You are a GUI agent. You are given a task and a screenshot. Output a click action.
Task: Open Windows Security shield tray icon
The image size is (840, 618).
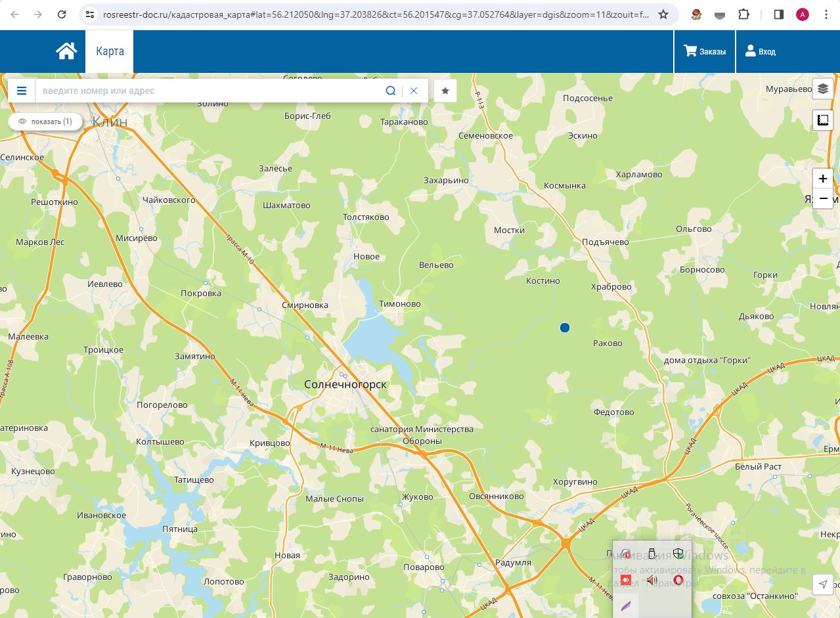tap(678, 554)
